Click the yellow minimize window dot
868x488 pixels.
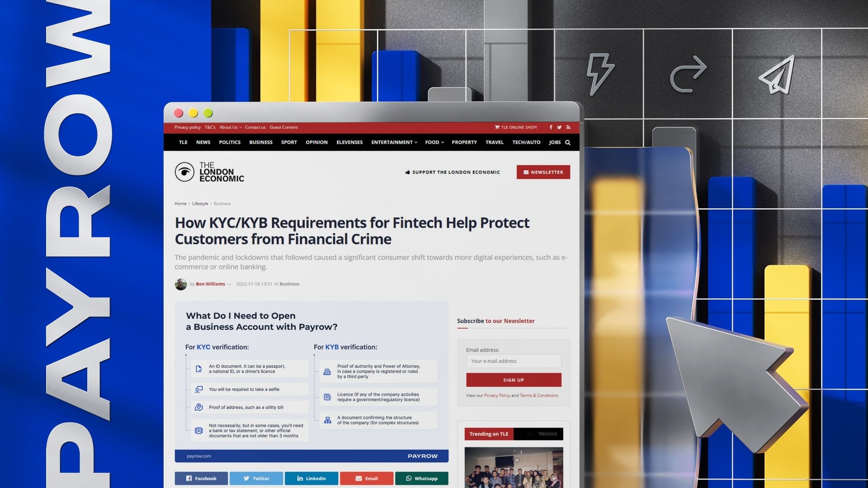click(x=193, y=113)
